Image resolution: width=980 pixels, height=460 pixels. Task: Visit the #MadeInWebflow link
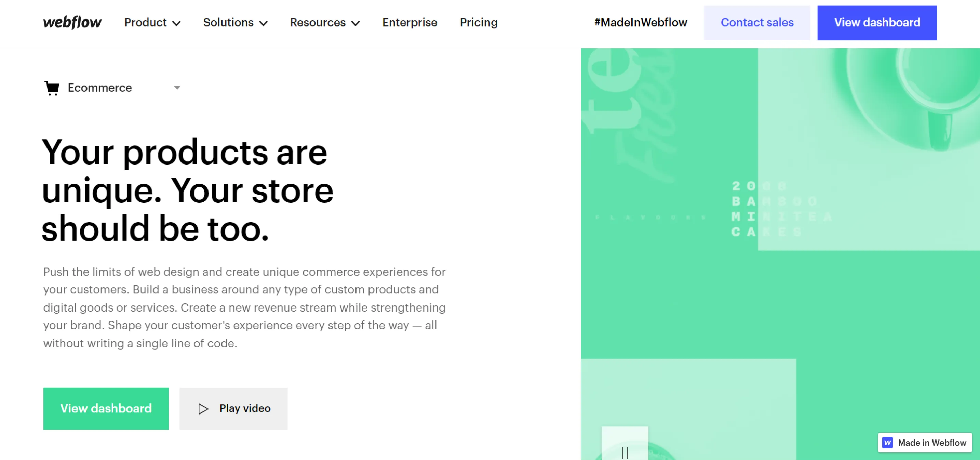(641, 23)
